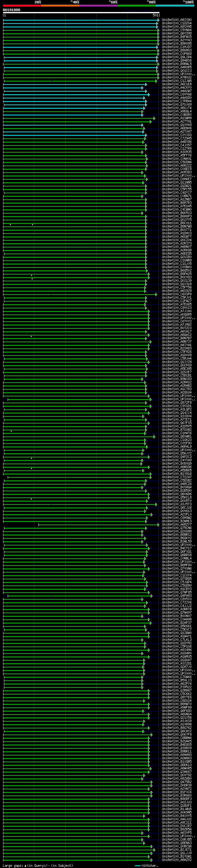
Task: Select hit label UniRef100_C6VV66
Action: tap(177, 94)
